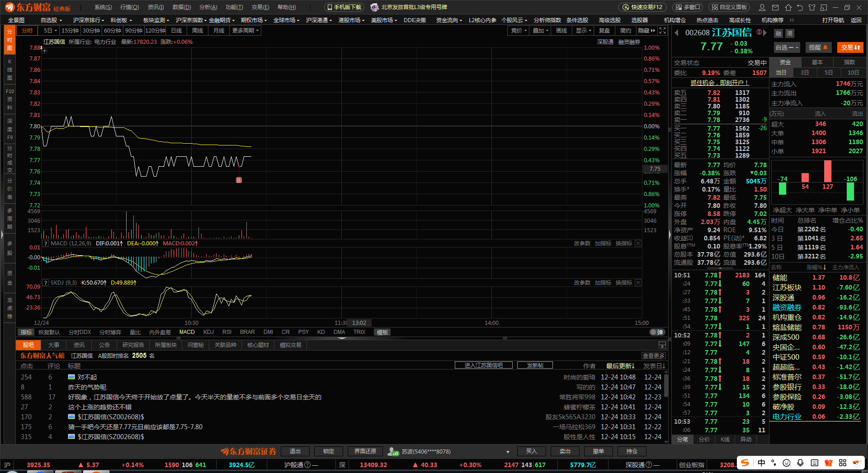Viewport: 868px width, 473px height.
Task: Activate the Sogou voice input microphone
Action: pos(800,463)
